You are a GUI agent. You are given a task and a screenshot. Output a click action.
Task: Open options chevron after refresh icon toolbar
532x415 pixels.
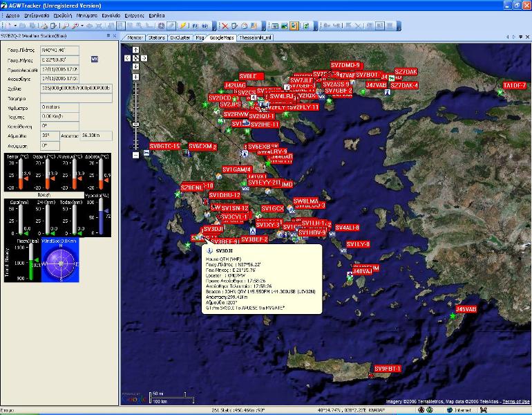(x=316, y=26)
